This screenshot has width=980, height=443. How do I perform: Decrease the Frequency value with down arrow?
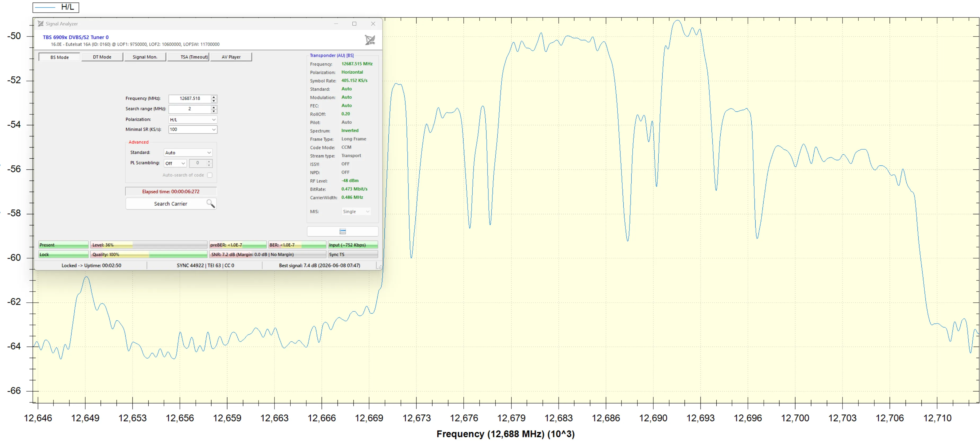click(214, 100)
